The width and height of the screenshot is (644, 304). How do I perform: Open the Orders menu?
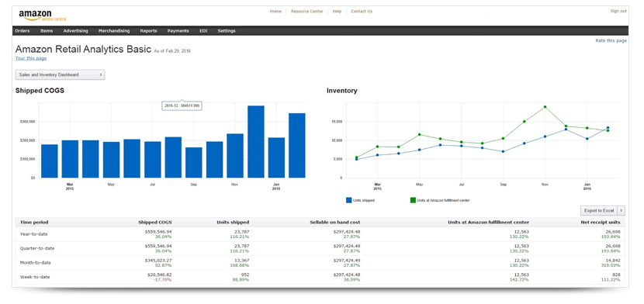click(23, 31)
